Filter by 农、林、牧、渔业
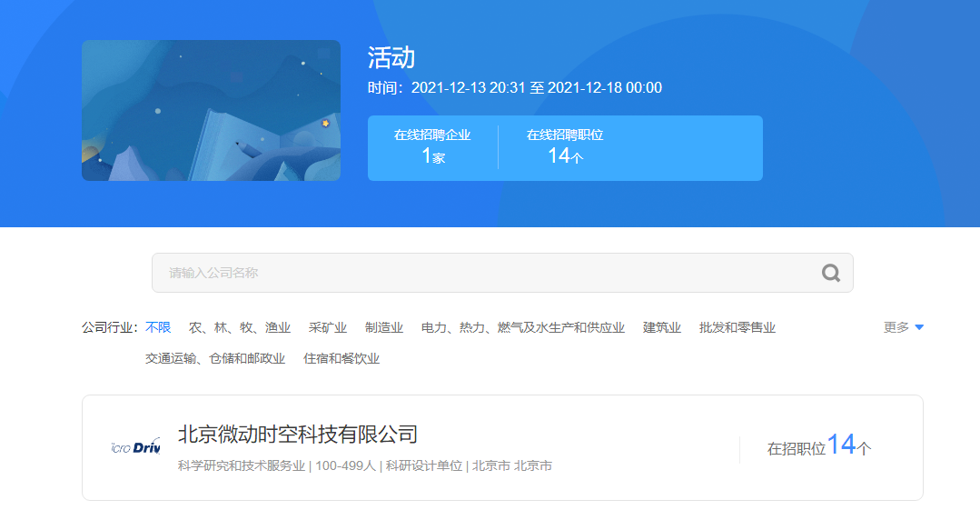Viewport: 980px width, 530px height. 240,327
